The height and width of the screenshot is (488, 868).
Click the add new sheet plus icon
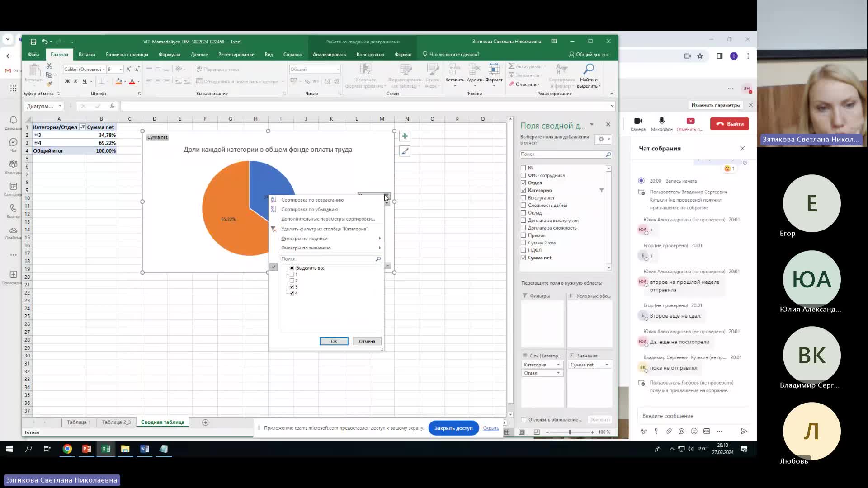point(205,422)
